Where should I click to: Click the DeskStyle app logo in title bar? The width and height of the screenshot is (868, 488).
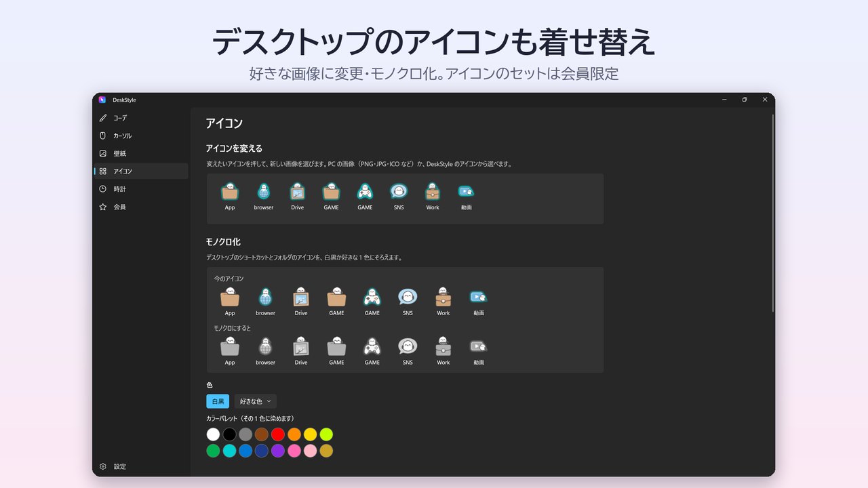[102, 100]
